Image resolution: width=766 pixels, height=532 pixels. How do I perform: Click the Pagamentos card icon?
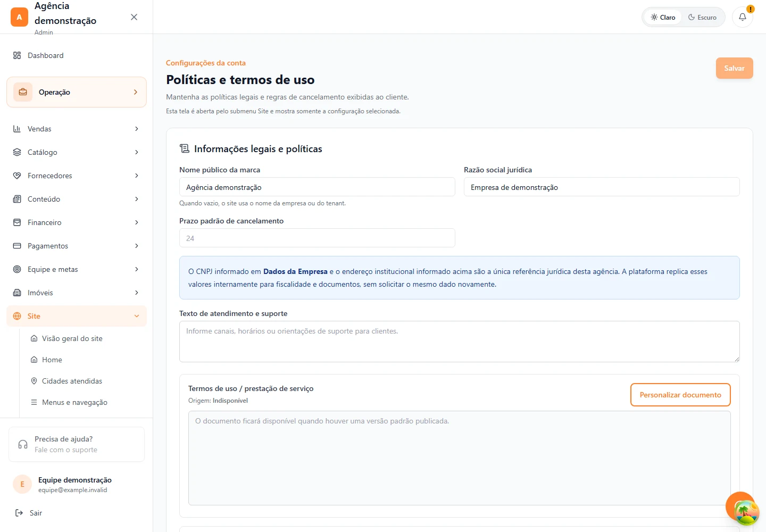click(x=17, y=246)
